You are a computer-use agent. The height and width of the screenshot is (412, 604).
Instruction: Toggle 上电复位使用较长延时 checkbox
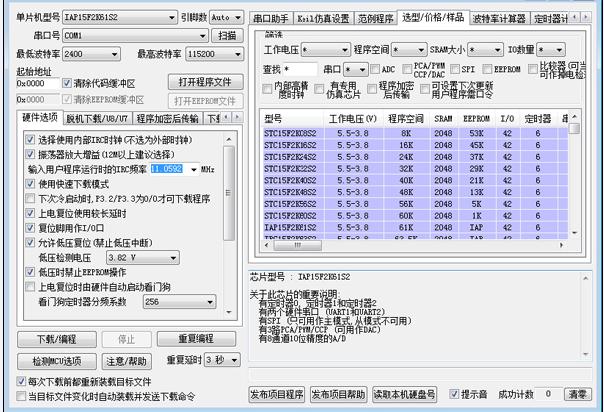click(x=30, y=213)
